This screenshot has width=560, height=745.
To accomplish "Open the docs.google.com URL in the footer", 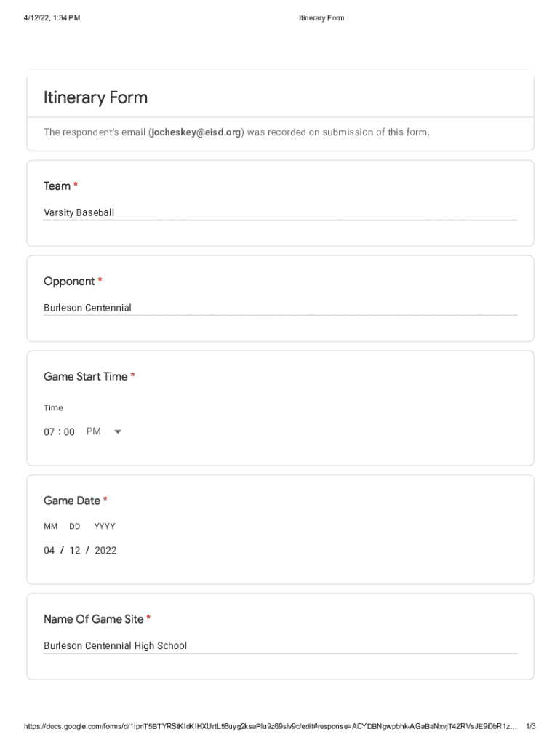I will tap(270, 727).
